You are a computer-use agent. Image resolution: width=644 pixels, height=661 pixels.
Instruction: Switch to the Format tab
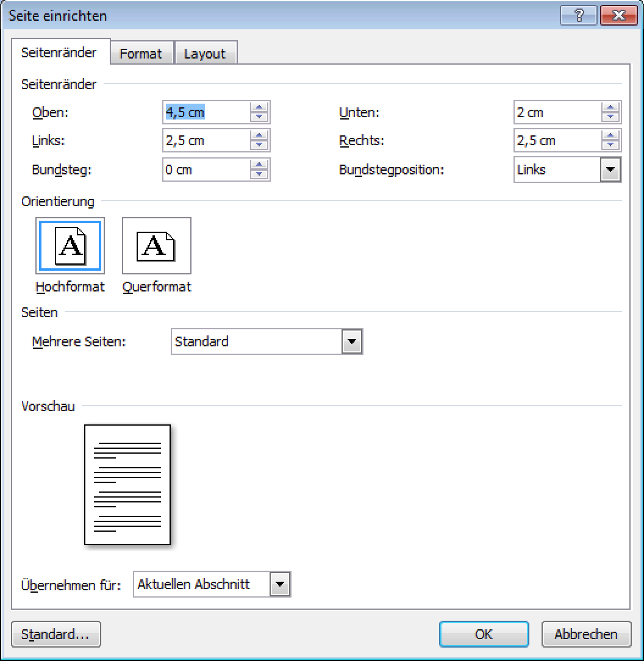[141, 54]
